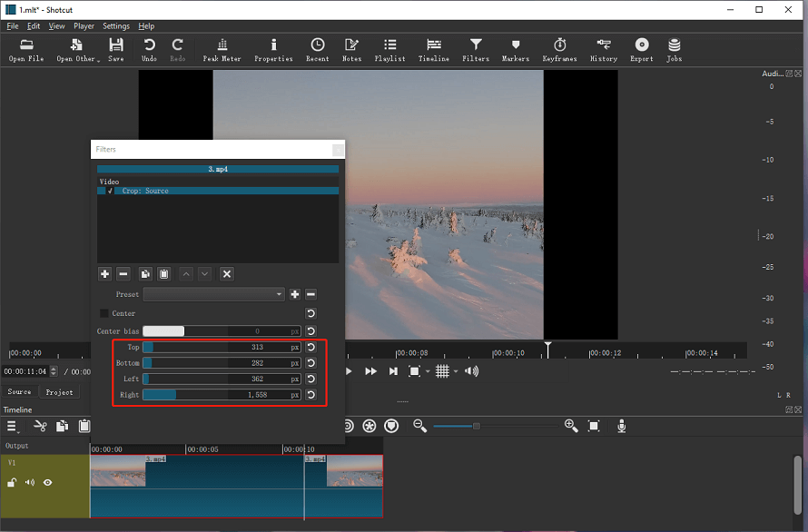Screen dimensions: 808x532
Task: Remove selected filter with minus button
Action: pyautogui.click(x=123, y=274)
